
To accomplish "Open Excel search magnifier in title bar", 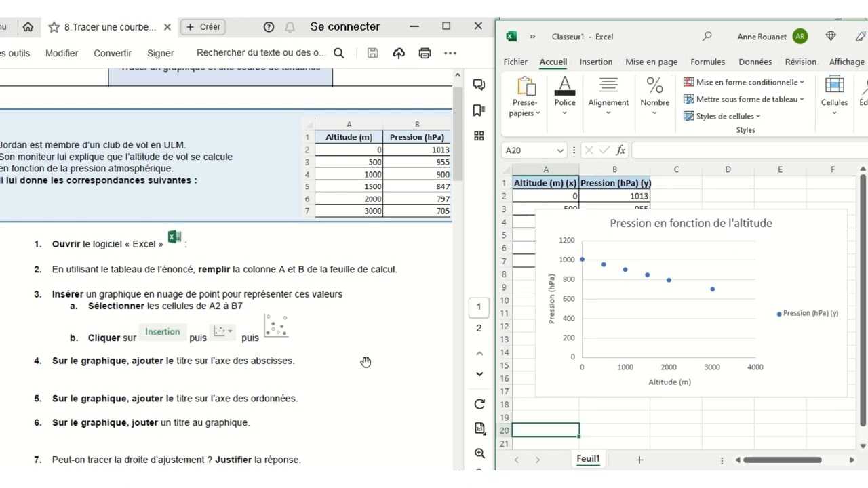I will (707, 37).
